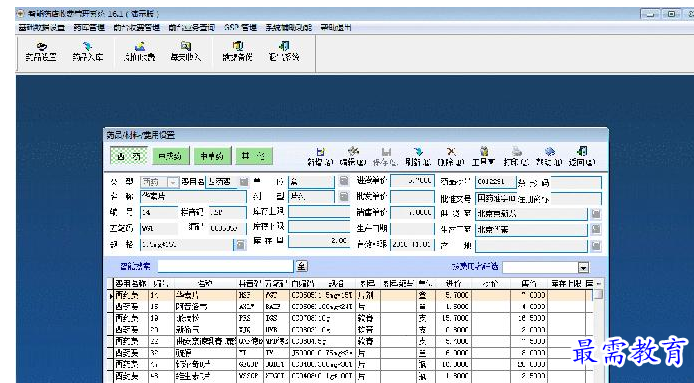This screenshot has height=383, width=694.
Task: Click the 刷新(R) dialog toolbar icon
Action: tap(418, 157)
